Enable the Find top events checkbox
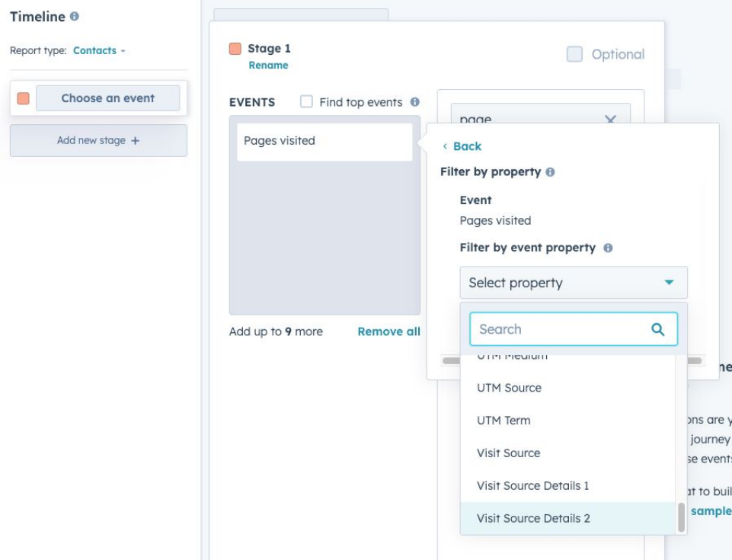The width and height of the screenshot is (732, 560). point(306,102)
